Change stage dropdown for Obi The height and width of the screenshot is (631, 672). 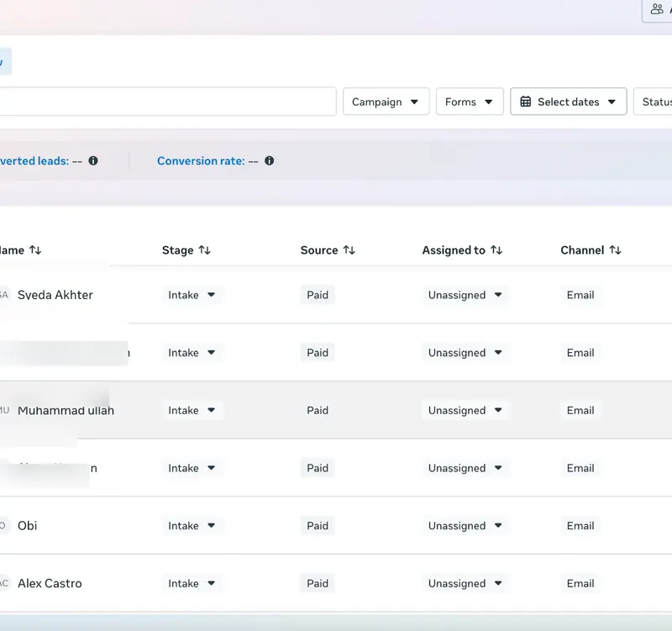coord(192,525)
